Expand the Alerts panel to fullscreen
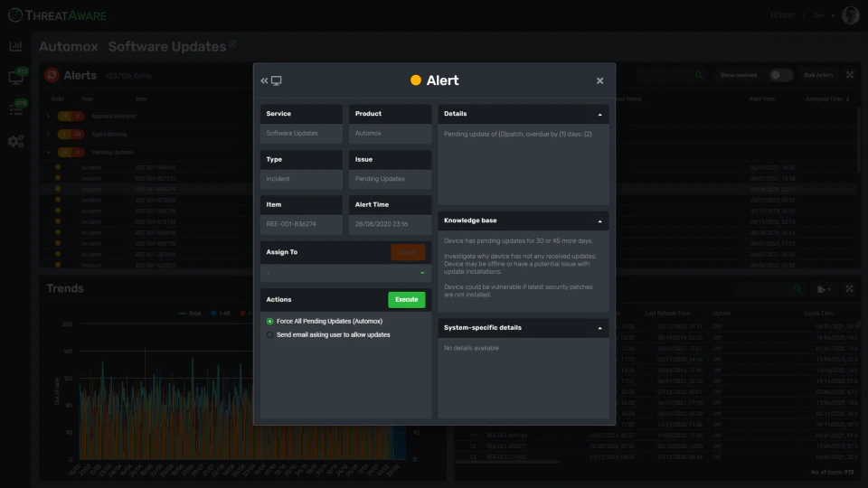This screenshot has height=488, width=868. (x=850, y=75)
